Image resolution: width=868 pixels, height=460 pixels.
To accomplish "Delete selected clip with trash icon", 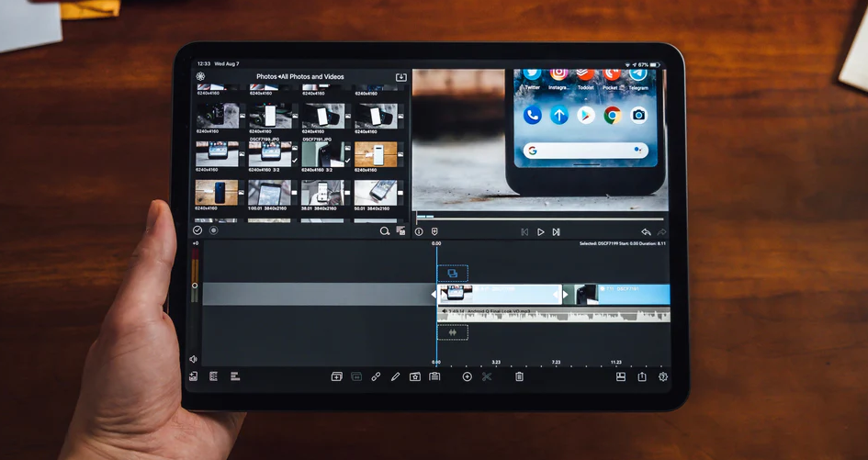I will 519,377.
